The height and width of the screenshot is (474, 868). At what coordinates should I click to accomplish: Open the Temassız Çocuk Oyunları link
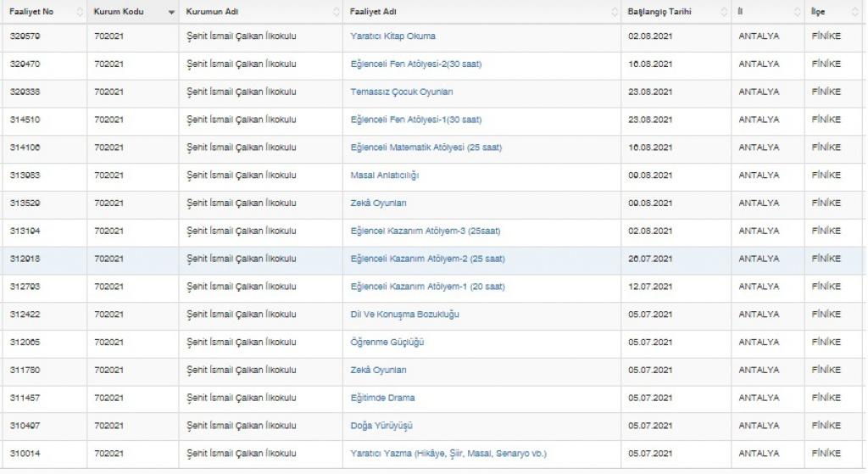(401, 92)
